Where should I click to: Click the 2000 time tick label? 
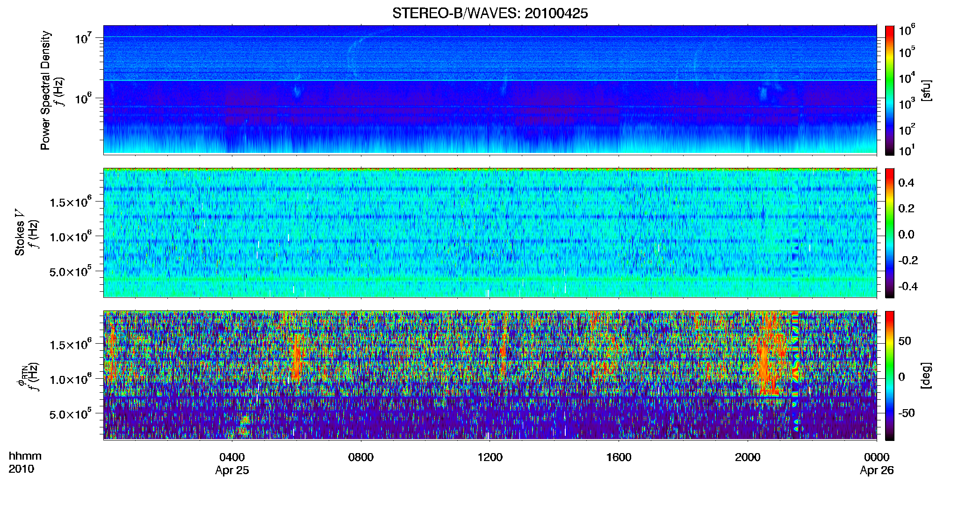click(748, 457)
